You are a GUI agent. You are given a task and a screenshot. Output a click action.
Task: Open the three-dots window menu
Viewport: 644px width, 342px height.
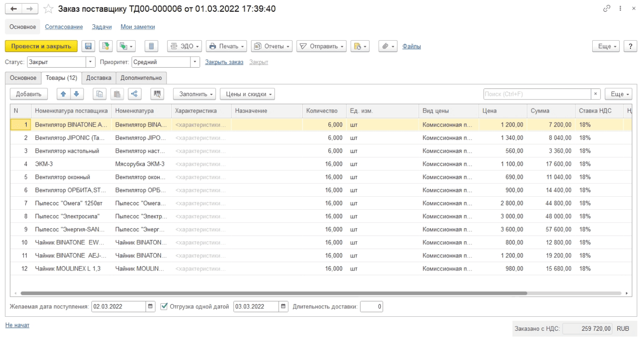620,9
